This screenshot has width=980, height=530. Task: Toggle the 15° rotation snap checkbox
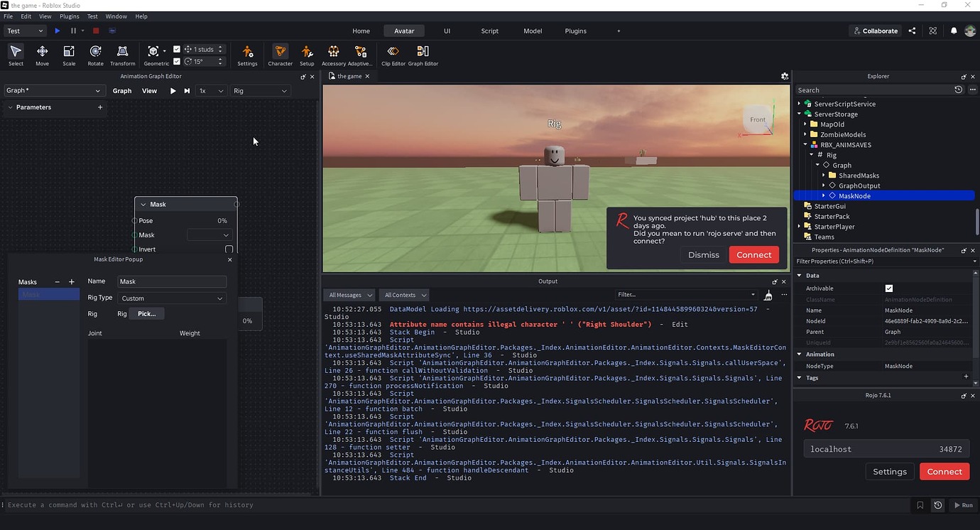(177, 61)
